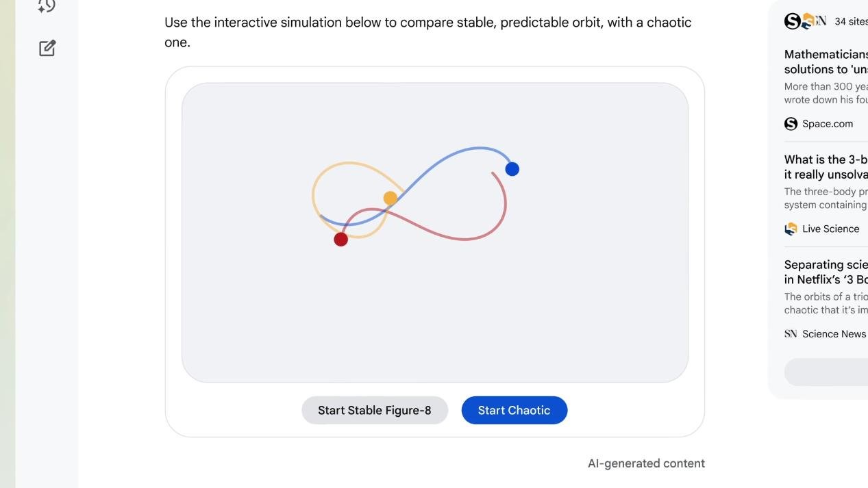Click the Live Science logo icon
Image resolution: width=868 pixels, height=488 pixels.
(x=791, y=229)
